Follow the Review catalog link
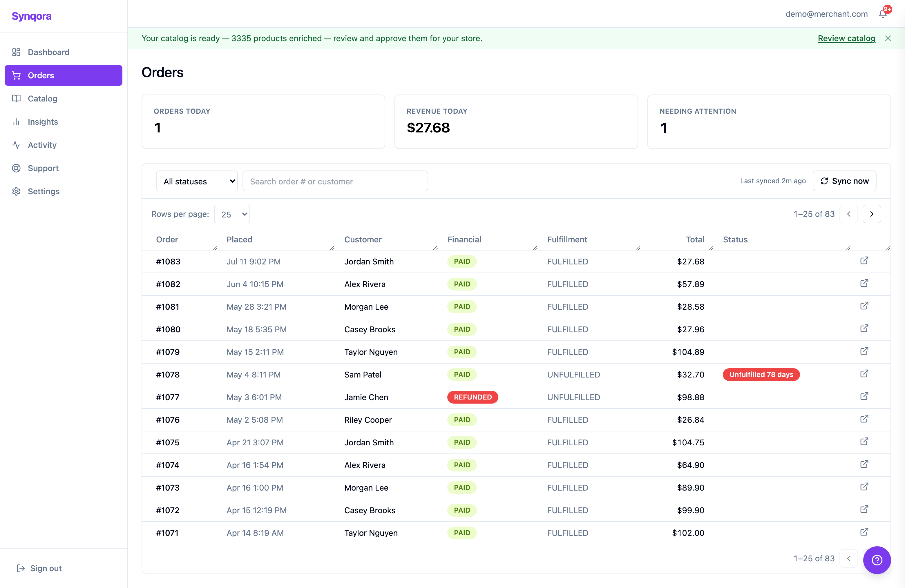Image resolution: width=905 pixels, height=588 pixels. [x=846, y=38]
